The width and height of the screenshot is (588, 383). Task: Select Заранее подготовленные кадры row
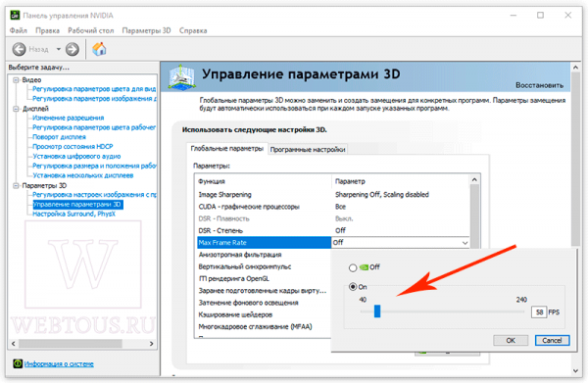pyautogui.click(x=264, y=291)
